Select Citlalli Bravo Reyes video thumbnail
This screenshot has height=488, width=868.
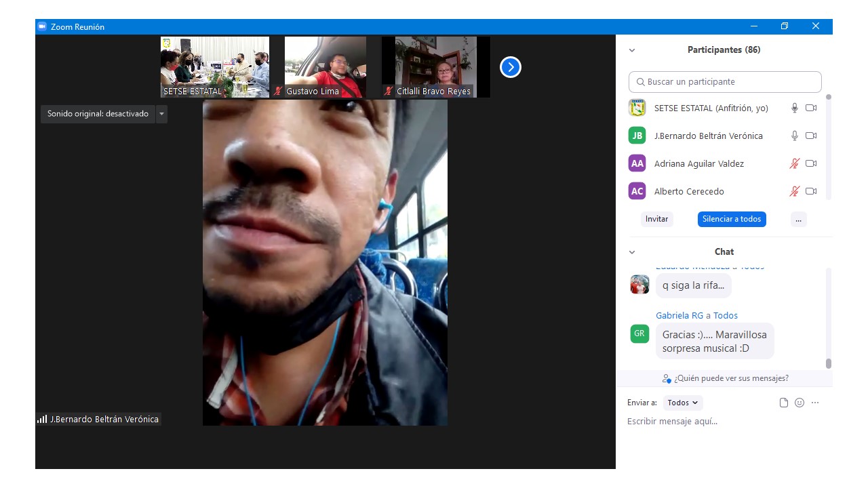(x=436, y=67)
